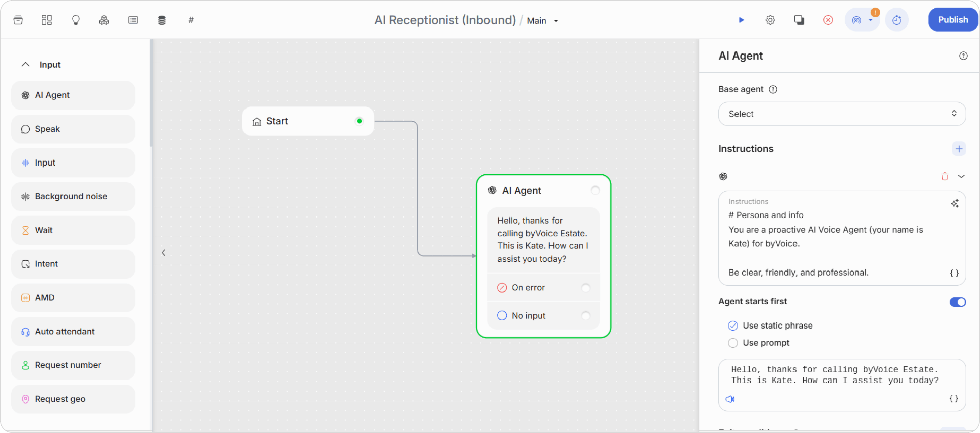980x433 pixels.
Task: Toggle the Agent starts first switch
Action: coord(958,302)
